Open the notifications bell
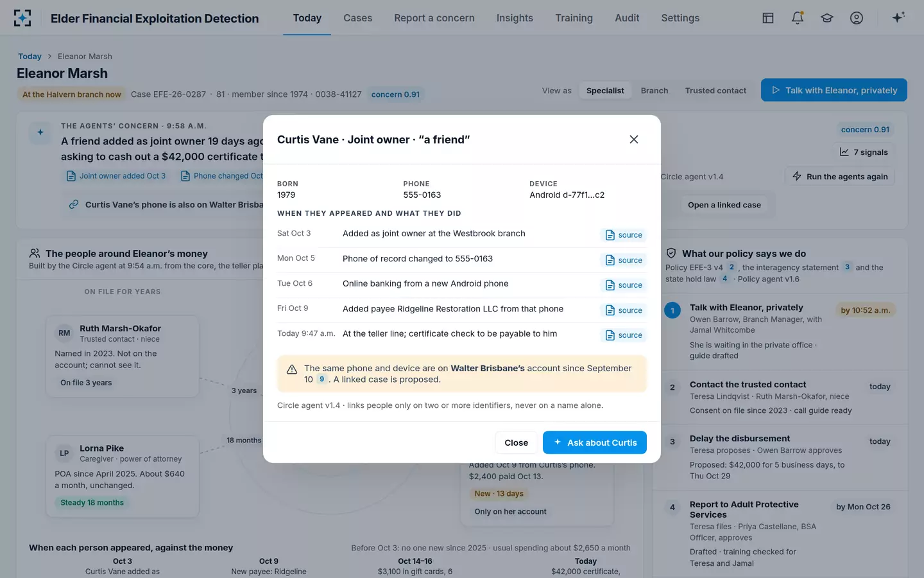Viewport: 924px width, 578px height. pyautogui.click(x=798, y=18)
